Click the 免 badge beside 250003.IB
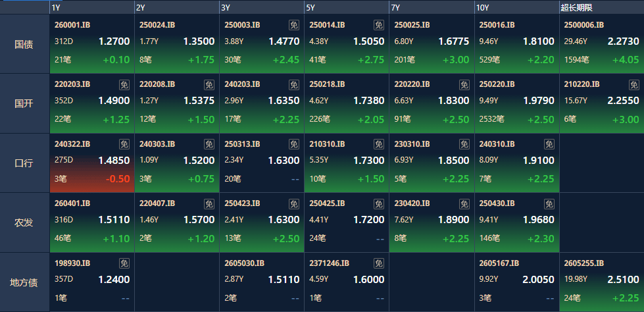 coord(293,25)
